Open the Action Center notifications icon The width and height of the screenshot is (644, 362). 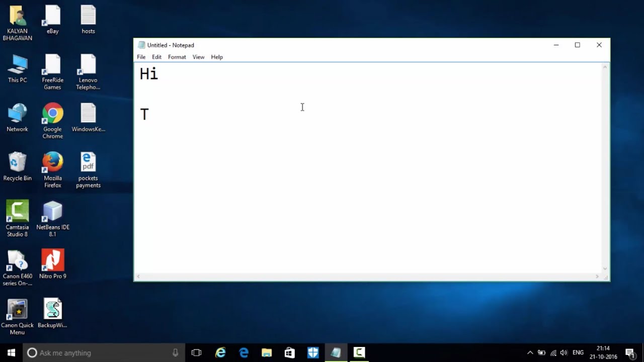pyautogui.click(x=630, y=353)
